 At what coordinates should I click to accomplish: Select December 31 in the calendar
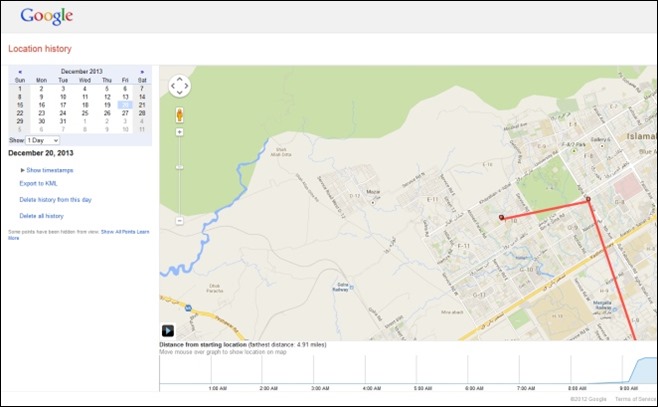coord(63,121)
